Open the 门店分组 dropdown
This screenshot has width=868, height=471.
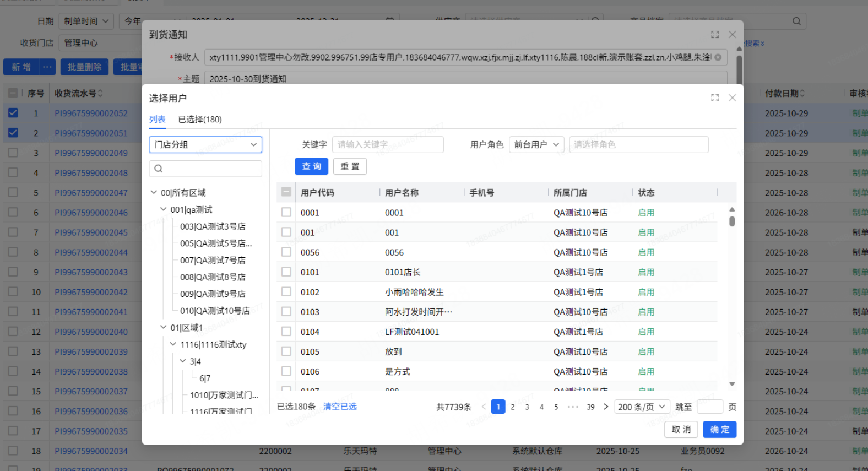(205, 145)
